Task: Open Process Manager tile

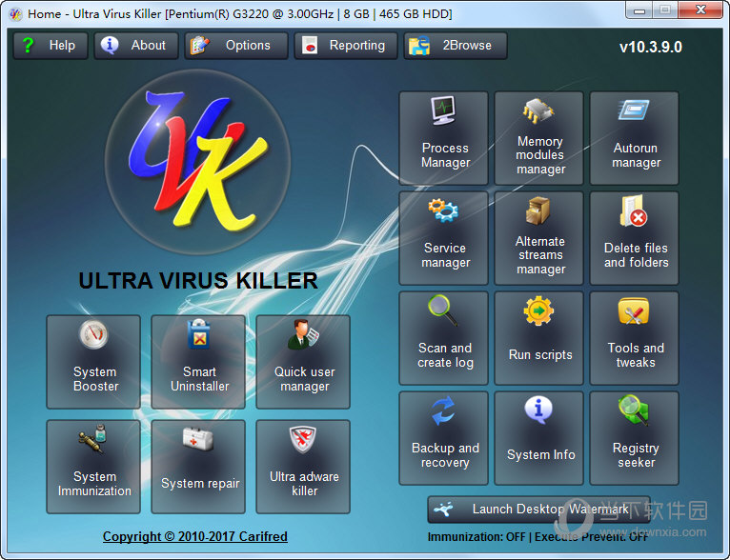Action: [444, 138]
